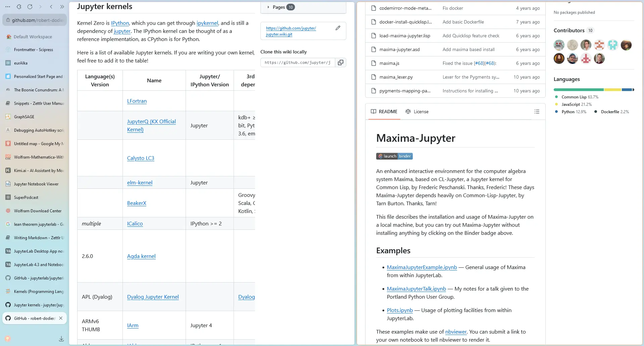This screenshot has height=346, width=644.
Task: Open the ICalico link
Action: [135, 224]
